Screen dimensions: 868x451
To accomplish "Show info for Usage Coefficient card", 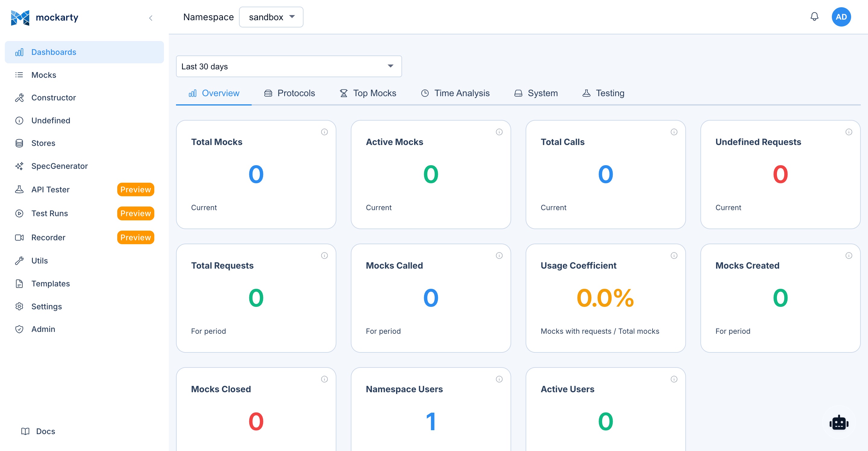I will pos(674,256).
